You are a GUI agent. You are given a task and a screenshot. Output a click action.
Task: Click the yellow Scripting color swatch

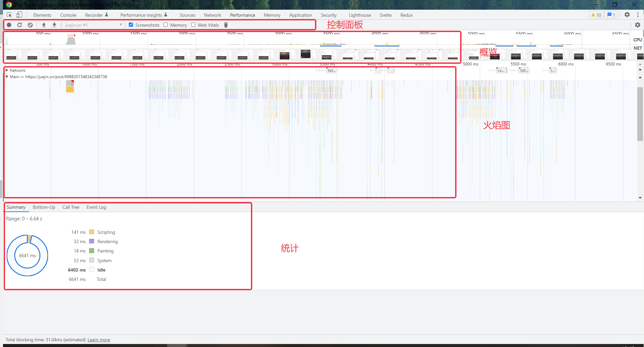92,232
